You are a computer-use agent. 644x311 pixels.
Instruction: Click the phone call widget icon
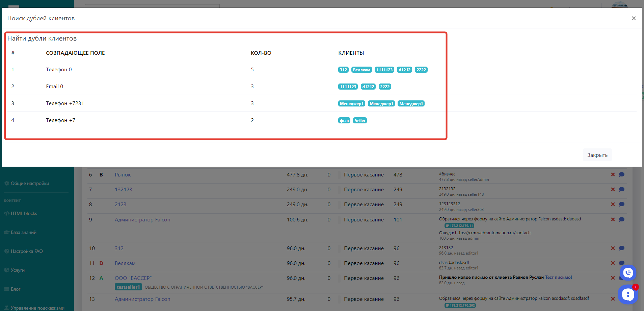tap(628, 272)
